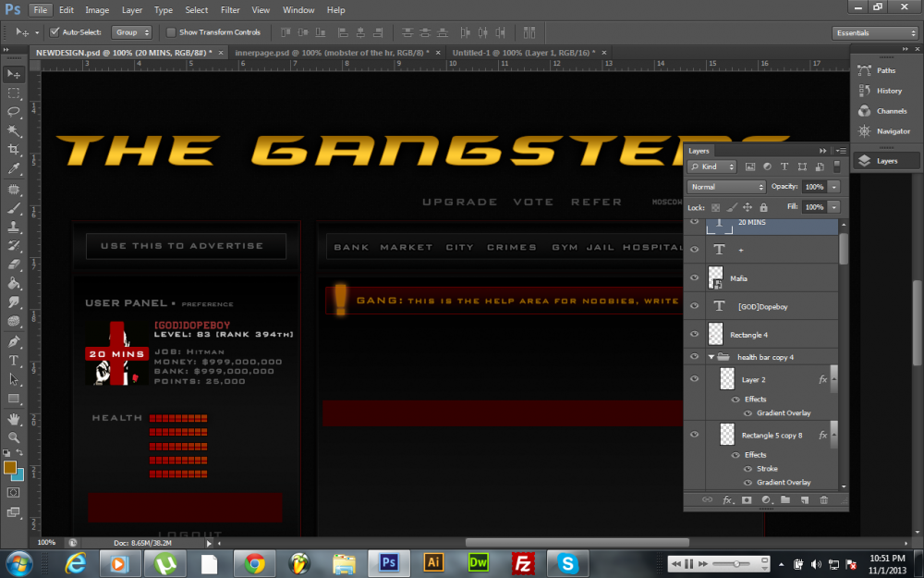Click the foreground color swatch
Viewport: 924px width, 578px height.
pyautogui.click(x=10, y=468)
